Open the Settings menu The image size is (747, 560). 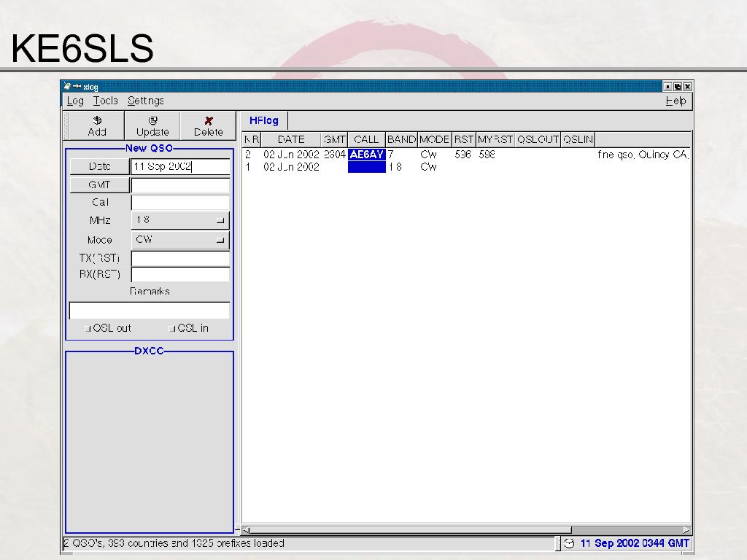pos(145,101)
